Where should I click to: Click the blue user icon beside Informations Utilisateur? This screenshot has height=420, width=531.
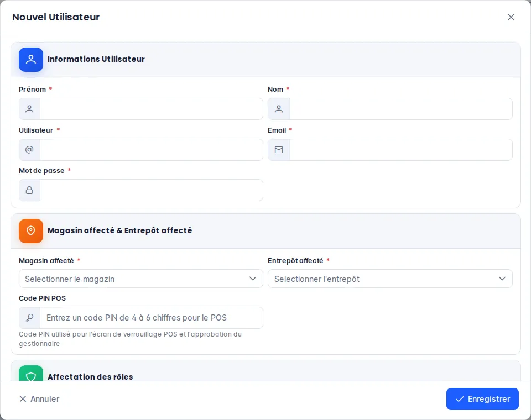pos(31,60)
